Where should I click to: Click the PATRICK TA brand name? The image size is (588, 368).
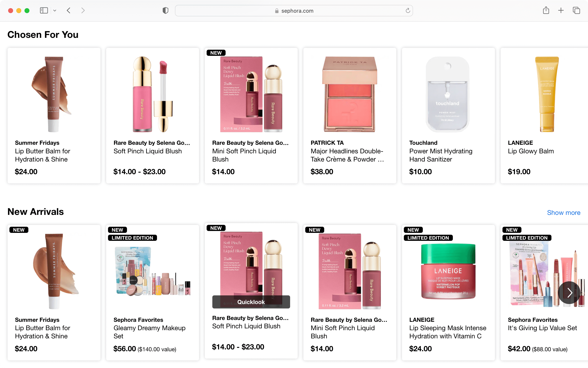pos(327,143)
